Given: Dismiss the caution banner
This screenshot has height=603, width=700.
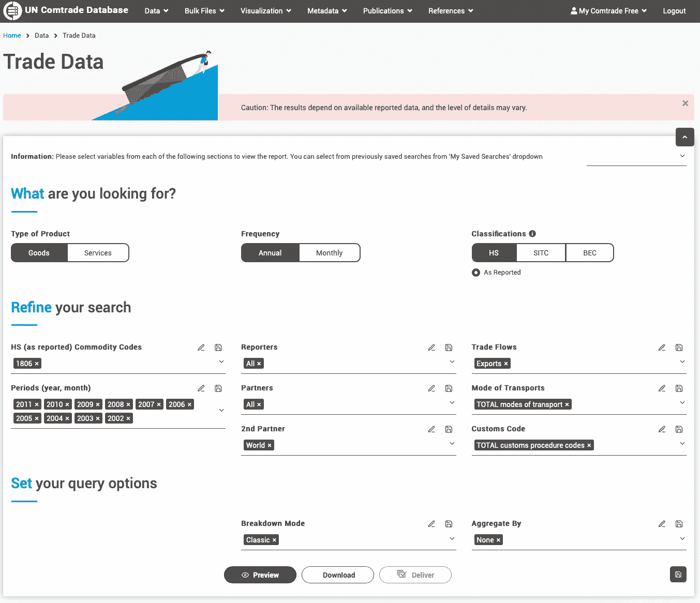Looking at the screenshot, I should (685, 103).
